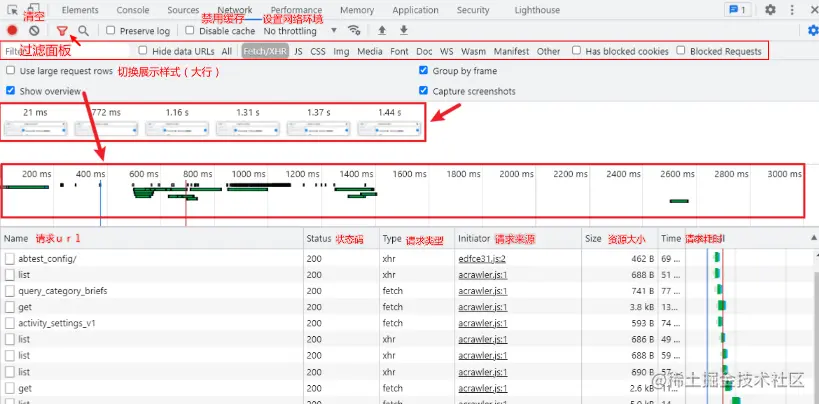The height and width of the screenshot is (404, 819).
Task: Filter requests by Wasm
Action: click(473, 51)
